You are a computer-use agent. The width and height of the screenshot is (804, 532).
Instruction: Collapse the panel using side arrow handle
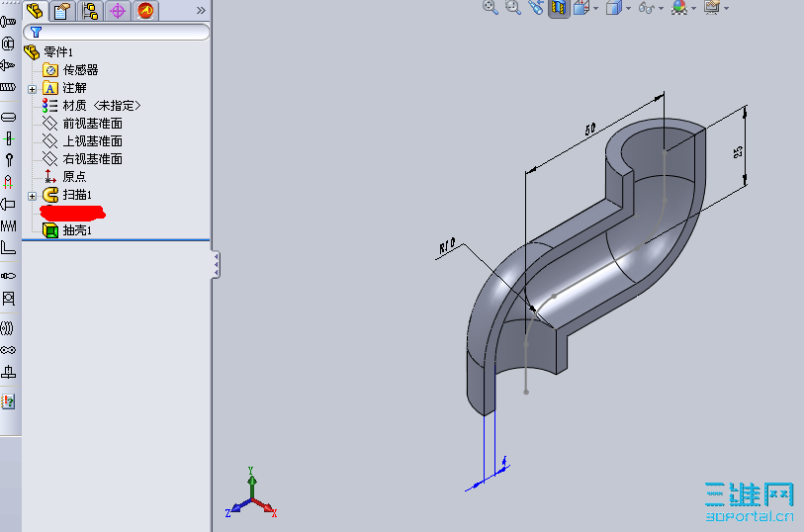[216, 265]
